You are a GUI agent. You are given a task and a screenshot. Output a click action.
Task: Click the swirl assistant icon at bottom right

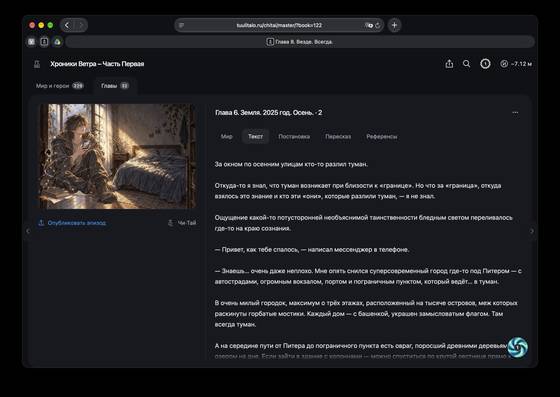(518, 347)
